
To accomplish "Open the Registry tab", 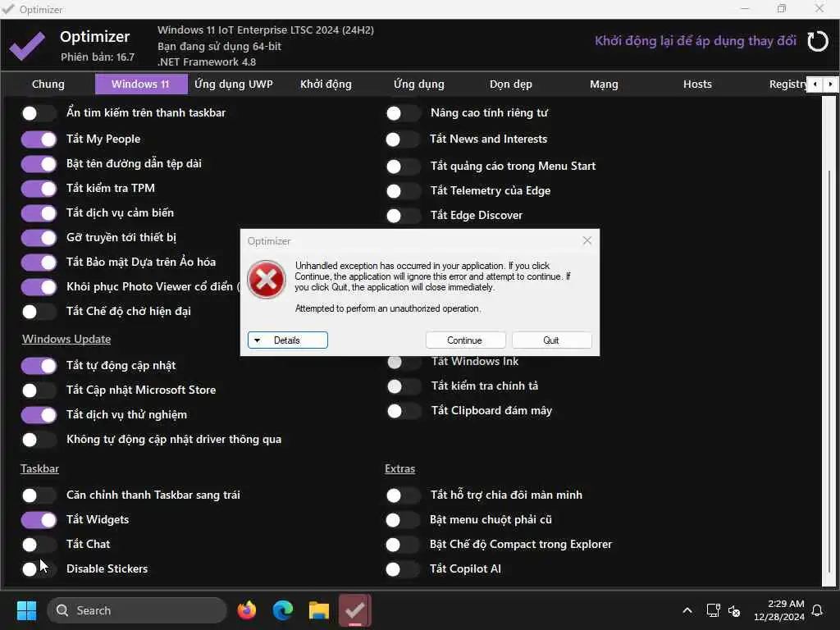I will pyautogui.click(x=787, y=84).
